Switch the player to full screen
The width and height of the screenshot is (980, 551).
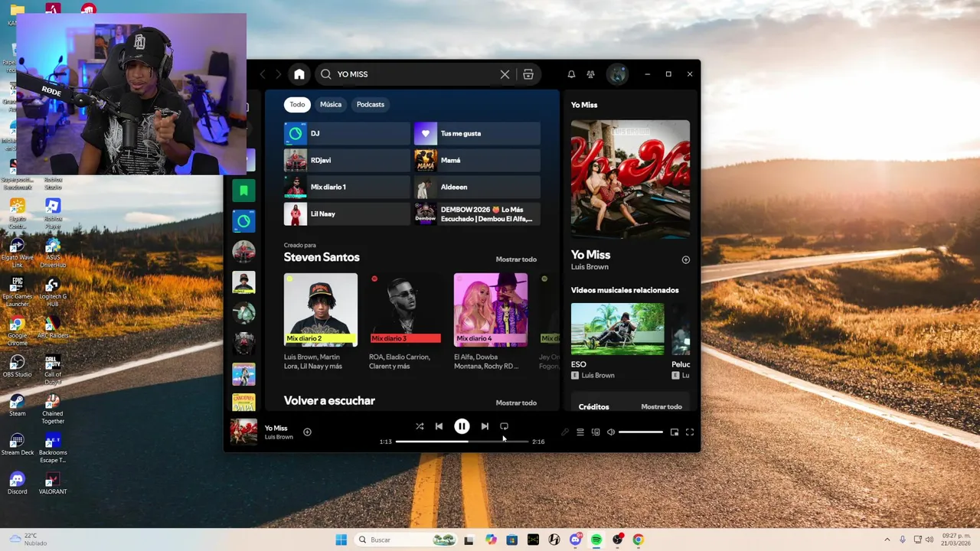(x=690, y=432)
